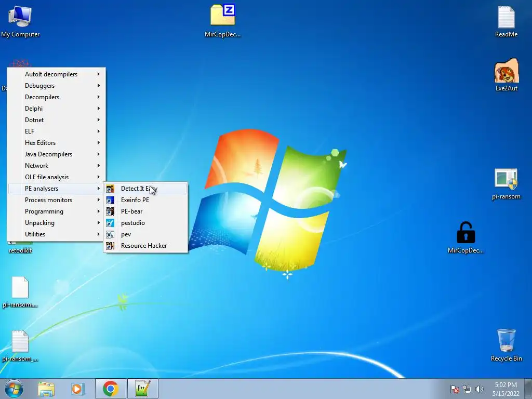Select the Recycle Bin icon
532x399 pixels.
(x=506, y=345)
